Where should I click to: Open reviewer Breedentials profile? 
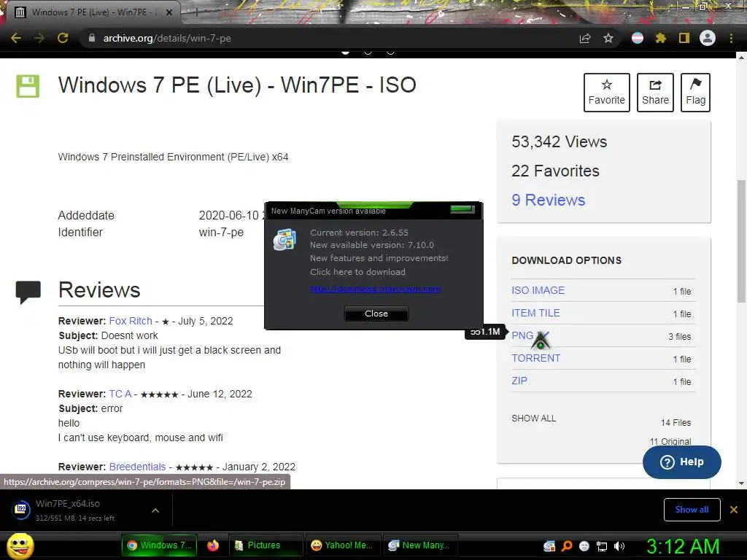[137, 467]
